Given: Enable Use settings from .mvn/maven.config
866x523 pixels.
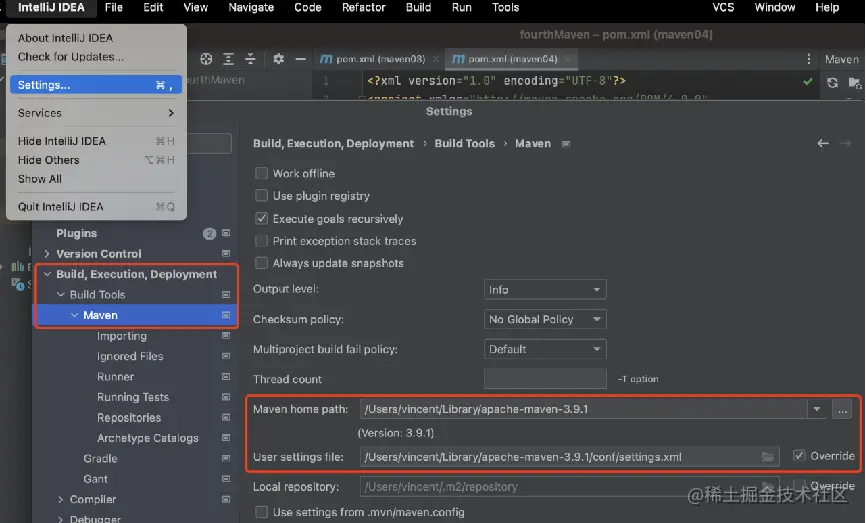Looking at the screenshot, I should [x=261, y=512].
